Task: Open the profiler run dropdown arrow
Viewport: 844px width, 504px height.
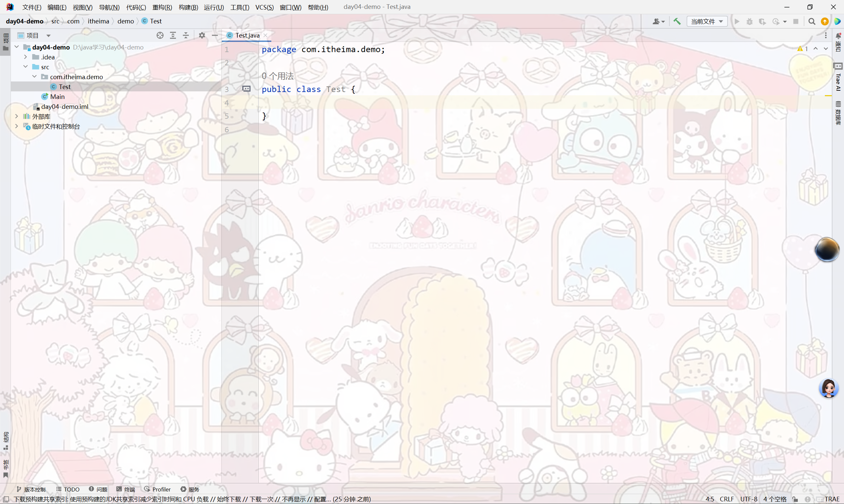Action: point(785,22)
